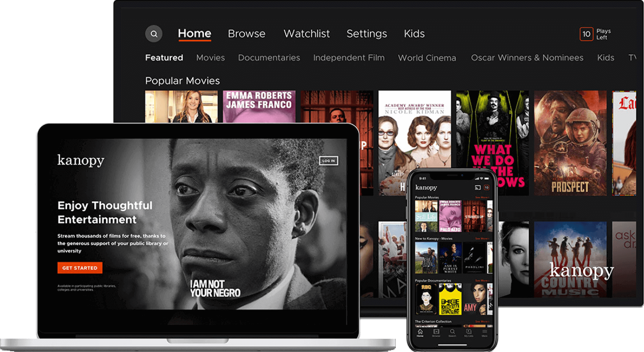644x352 pixels.
Task: Tap the Still Life poster on phone
Action: coord(426,216)
